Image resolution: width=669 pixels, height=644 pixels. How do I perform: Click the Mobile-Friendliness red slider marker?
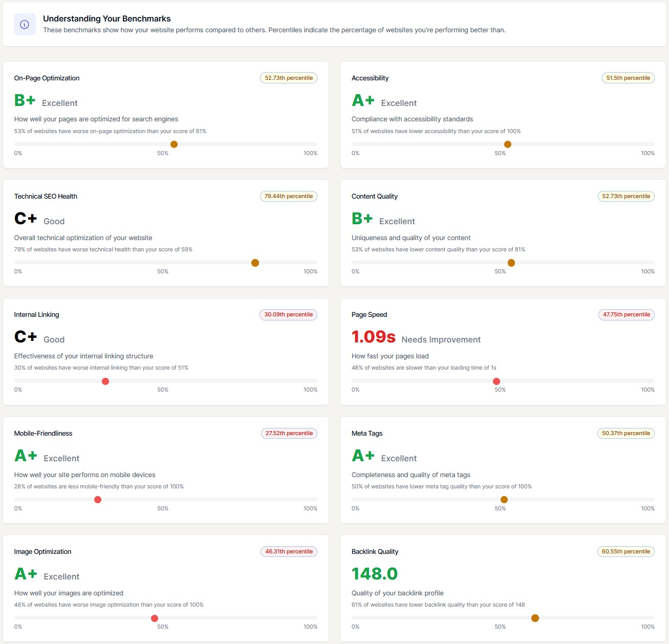98,500
